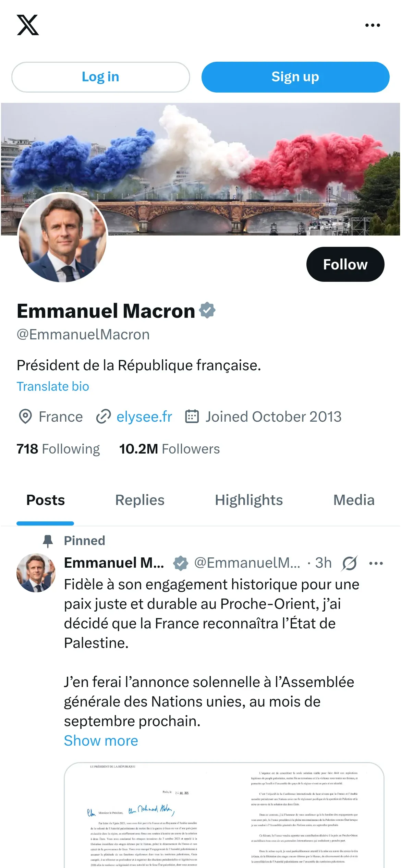Open the 718 Following list
The image size is (401, 868).
coord(58,449)
